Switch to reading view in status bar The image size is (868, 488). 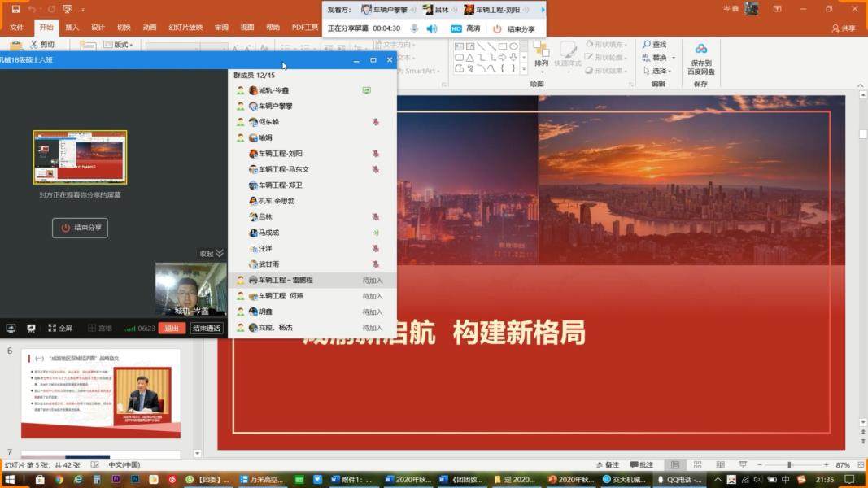(720, 464)
